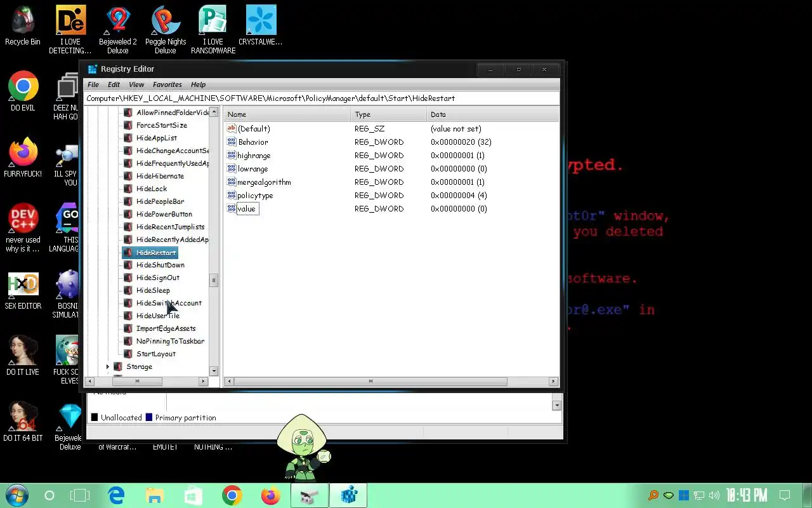Open the notification center icon
Screen dimensions: 812x508
tap(785, 495)
